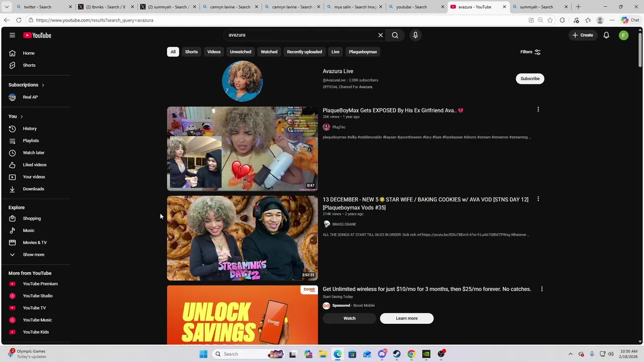Viewport: 644px width, 362px height.
Task: Open the Avazura Live channel title
Action: pos(338,71)
